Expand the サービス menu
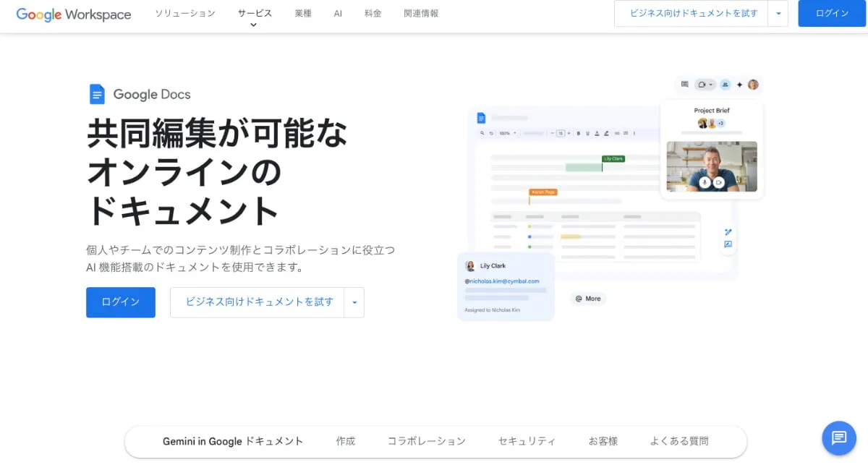The width and height of the screenshot is (868, 470). (x=255, y=14)
